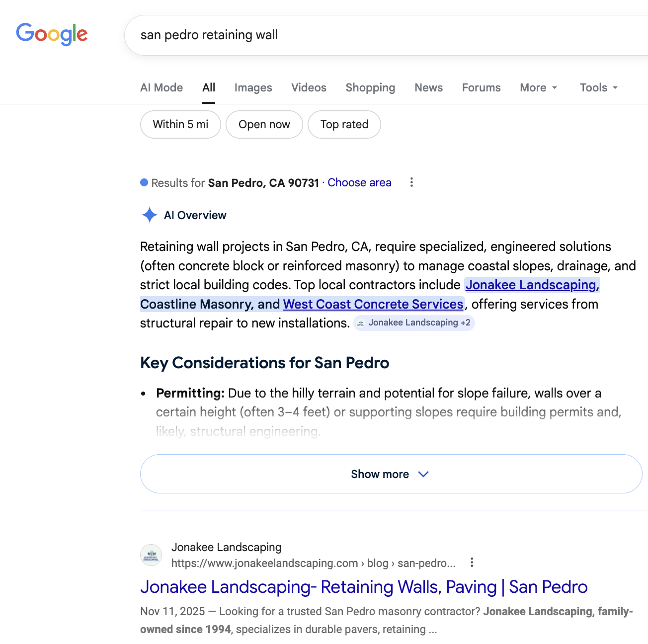Click the jonakeelandscaping.com result URL
This screenshot has width=648, height=644.
[x=313, y=563]
